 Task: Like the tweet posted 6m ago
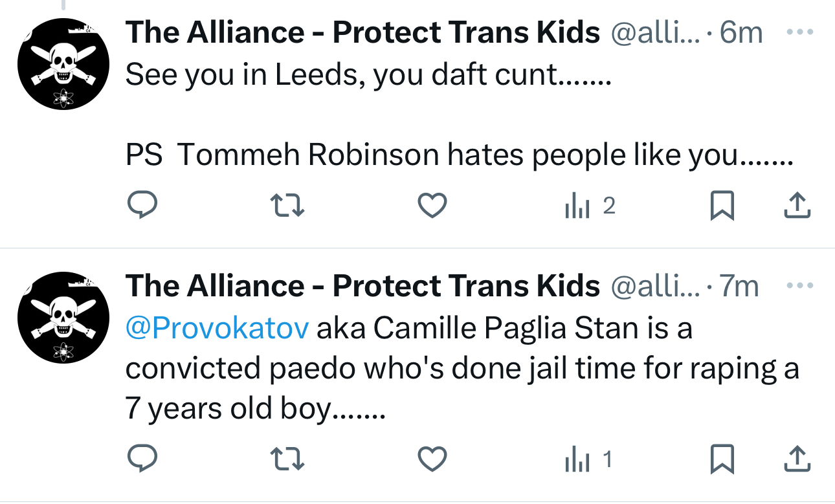click(x=432, y=206)
